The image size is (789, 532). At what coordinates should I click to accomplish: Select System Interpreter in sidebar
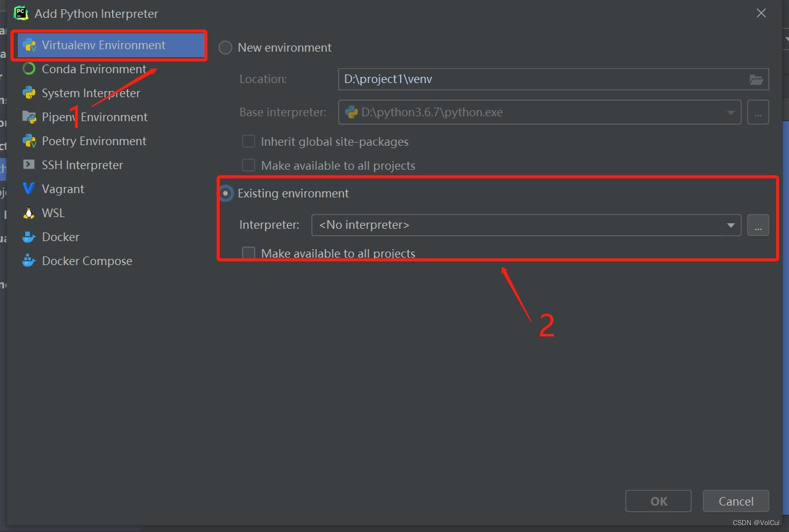point(90,93)
